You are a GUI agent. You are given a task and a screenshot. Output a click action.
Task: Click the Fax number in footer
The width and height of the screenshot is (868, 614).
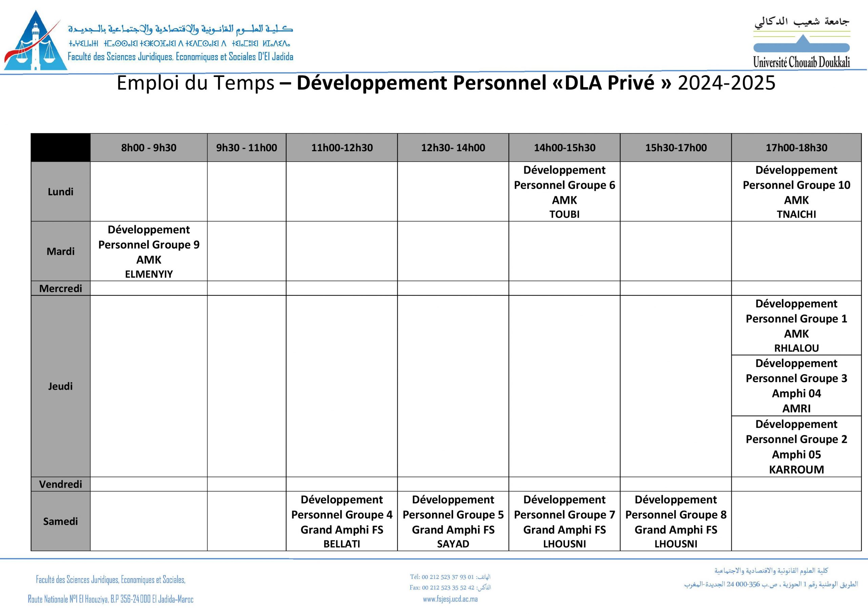(x=450, y=588)
